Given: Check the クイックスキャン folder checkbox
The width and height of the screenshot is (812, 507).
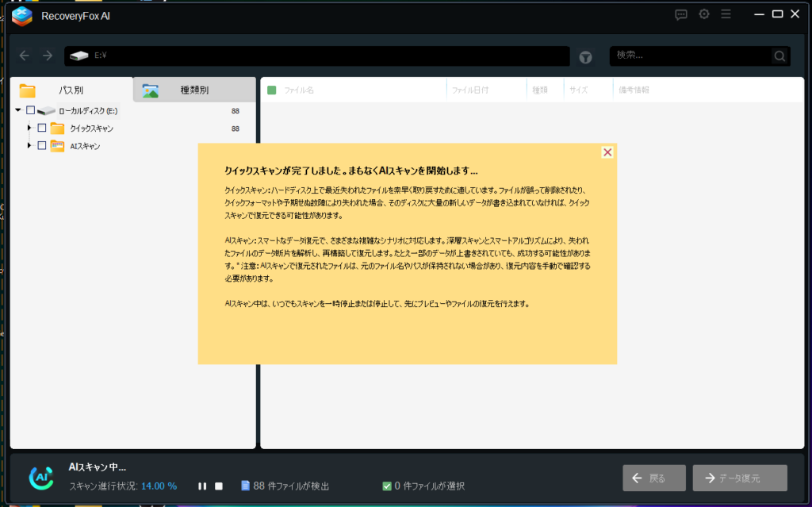Looking at the screenshot, I should (42, 128).
